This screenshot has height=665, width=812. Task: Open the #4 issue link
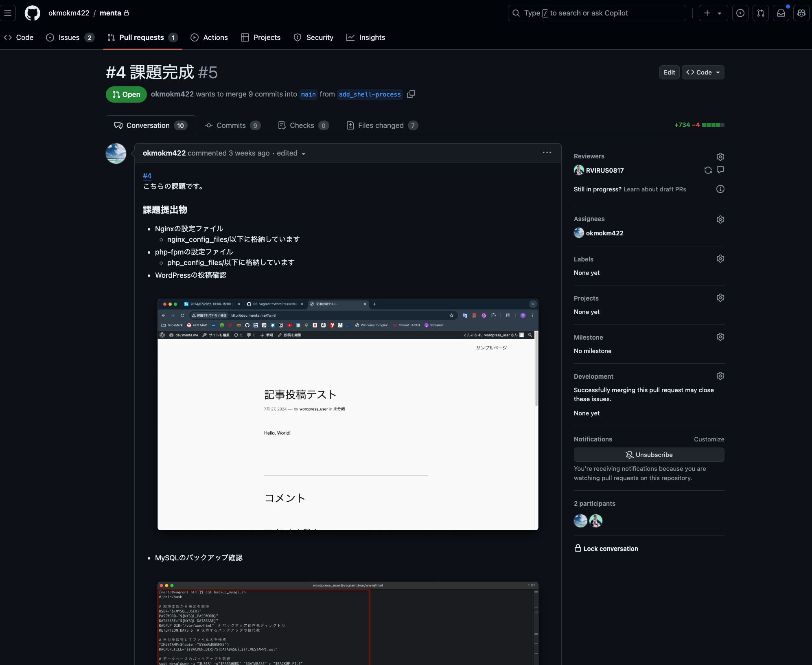click(x=147, y=176)
